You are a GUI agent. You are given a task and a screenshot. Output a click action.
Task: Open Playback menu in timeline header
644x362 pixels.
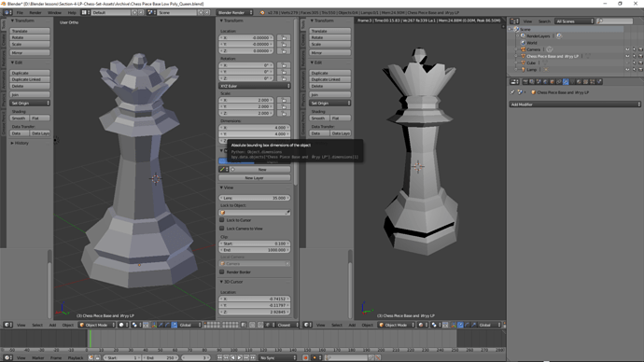click(76, 358)
